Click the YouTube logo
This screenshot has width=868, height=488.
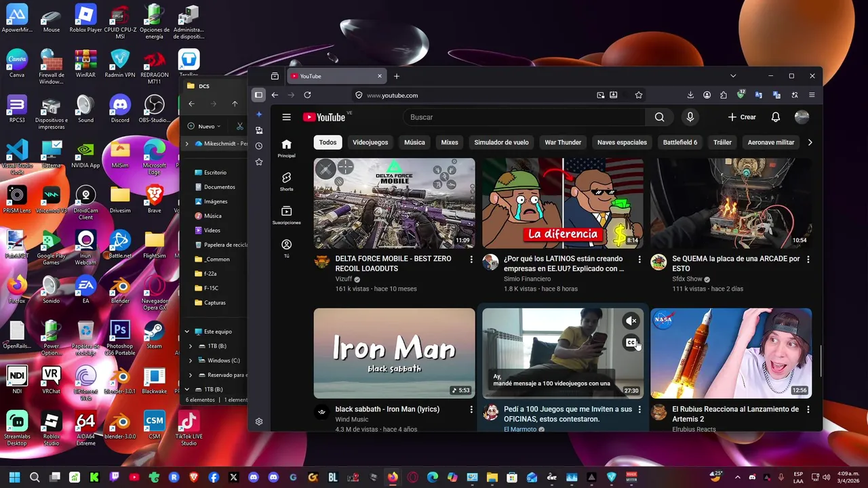pos(324,117)
